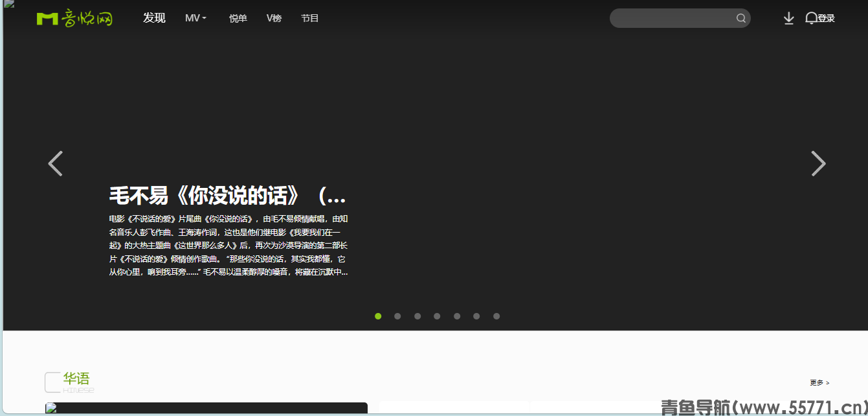Expand the MV dropdown menu
The height and width of the screenshot is (416, 868).
(x=195, y=18)
